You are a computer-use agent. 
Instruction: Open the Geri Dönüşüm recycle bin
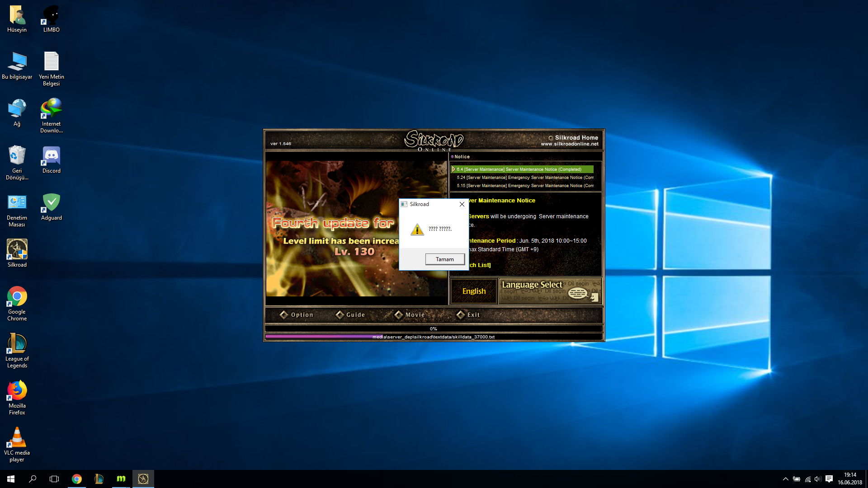(x=17, y=163)
